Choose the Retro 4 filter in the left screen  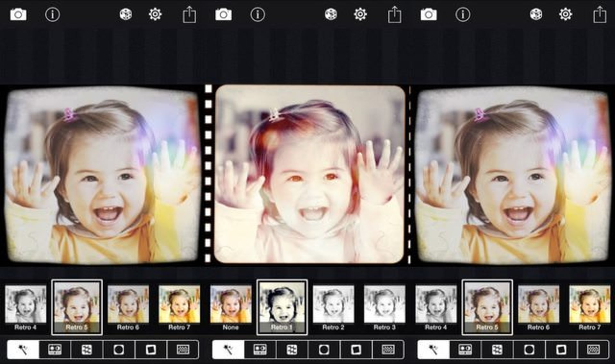pyautogui.click(x=26, y=308)
